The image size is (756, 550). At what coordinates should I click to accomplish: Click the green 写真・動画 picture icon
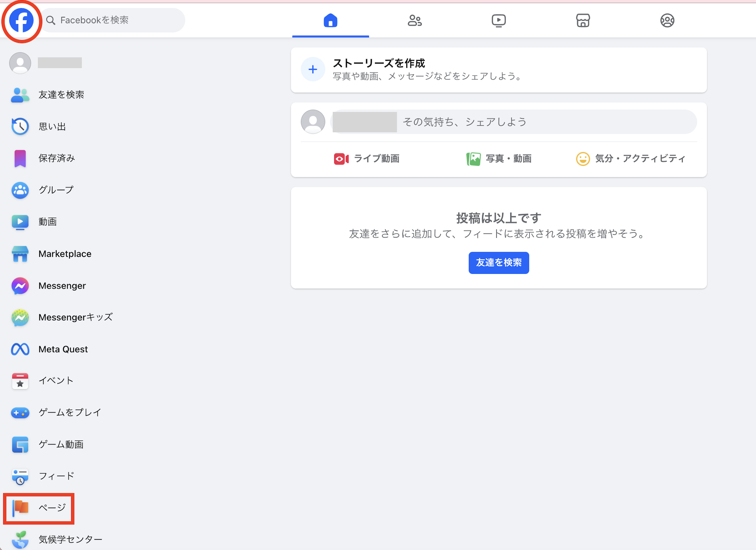click(x=473, y=159)
